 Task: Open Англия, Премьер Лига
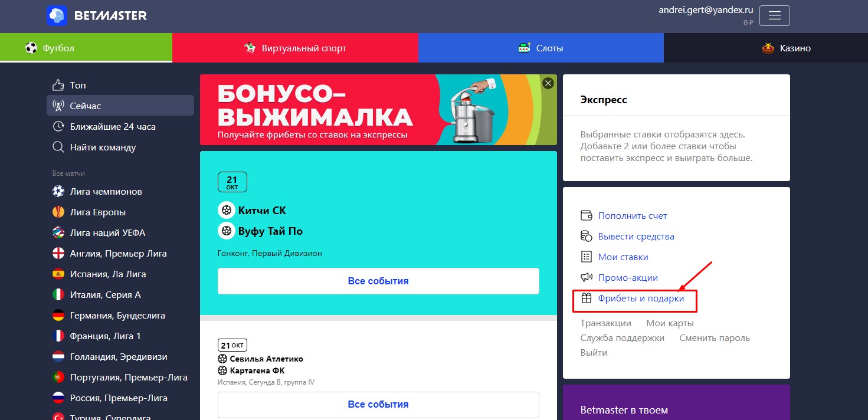point(120,254)
